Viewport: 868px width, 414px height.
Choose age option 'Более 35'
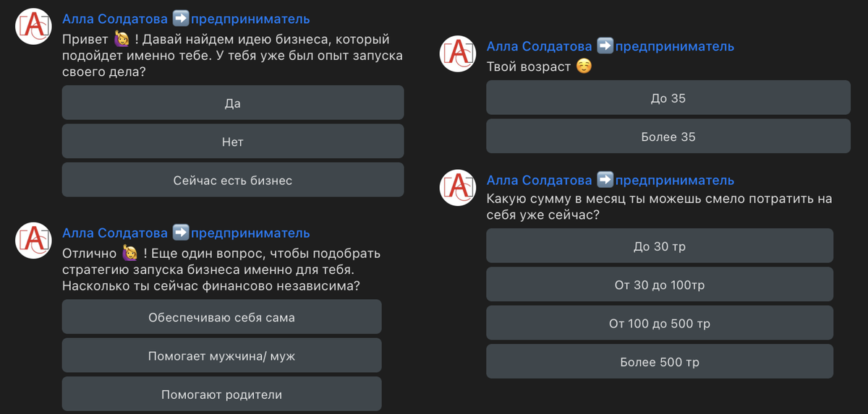668,136
